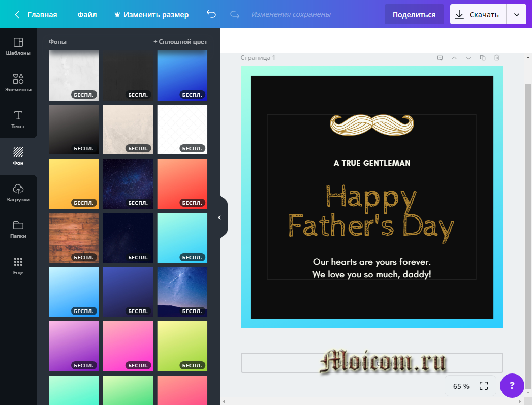The width and height of the screenshot is (532, 405).
Task: Delete page 1 with trash icon
Action: (497, 58)
